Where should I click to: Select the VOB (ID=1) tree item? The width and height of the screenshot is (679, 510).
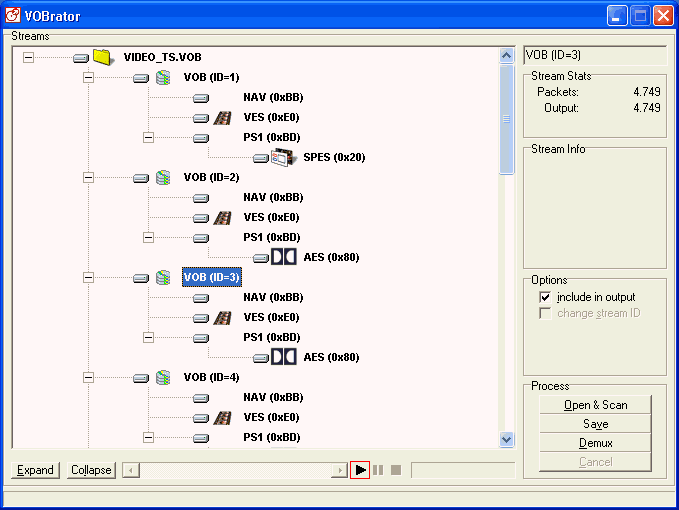[211, 77]
